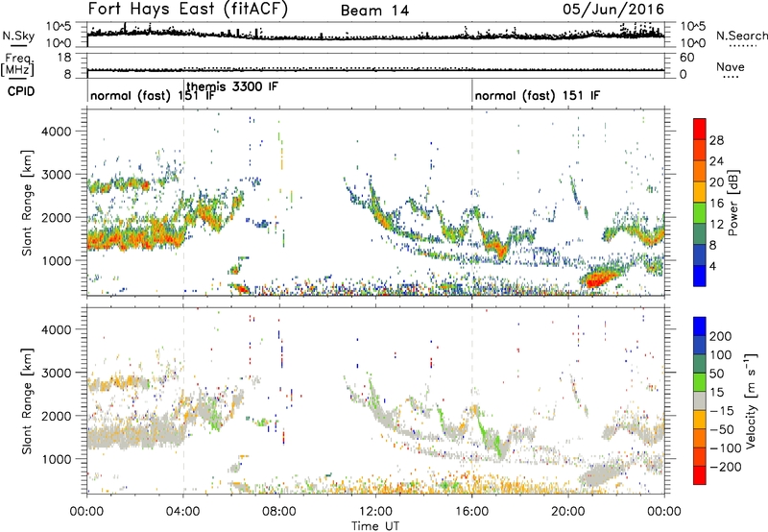
Task: Click the 1000 tick on the power panel
Action: [x=56, y=260]
